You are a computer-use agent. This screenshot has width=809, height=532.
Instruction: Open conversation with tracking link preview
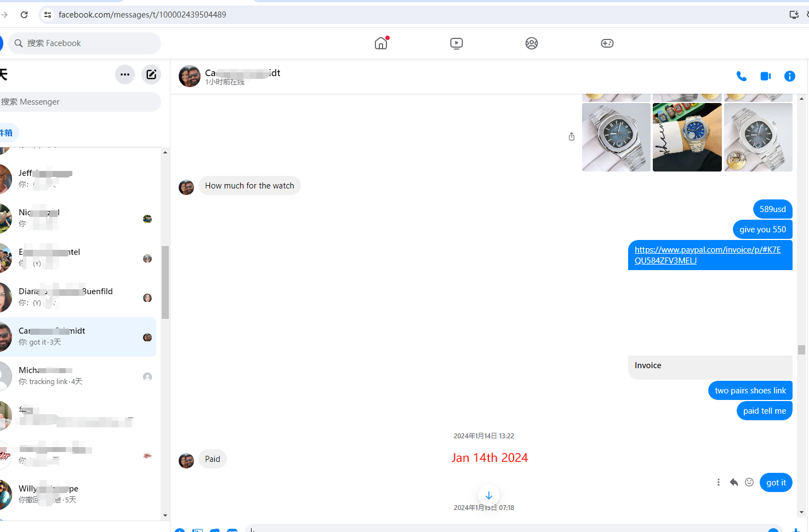pos(77,376)
